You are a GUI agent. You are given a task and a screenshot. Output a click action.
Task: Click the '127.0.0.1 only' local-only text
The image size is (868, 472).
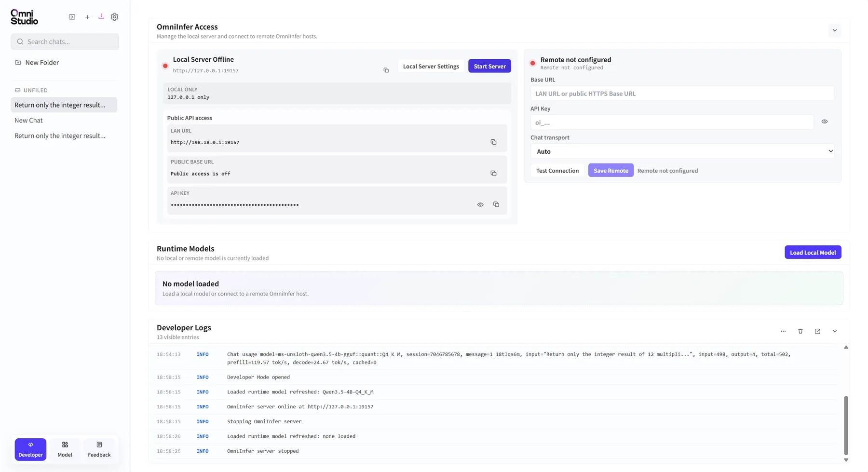click(x=189, y=97)
